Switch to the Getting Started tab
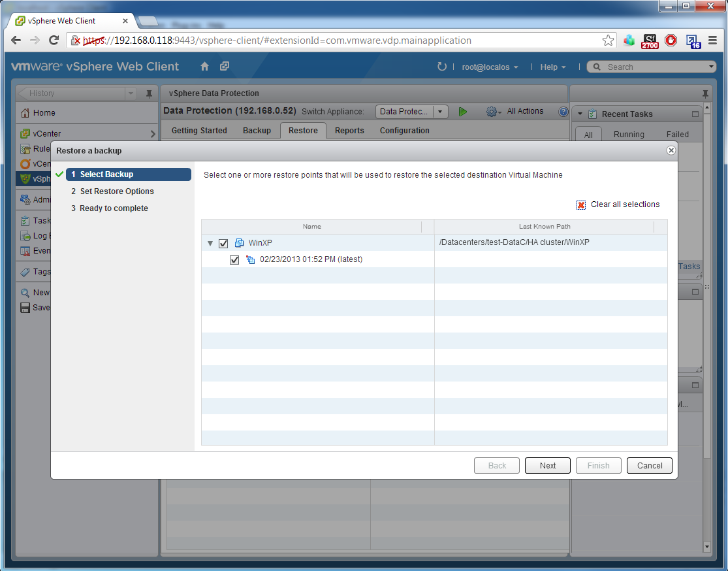The width and height of the screenshot is (728, 571). click(x=199, y=131)
